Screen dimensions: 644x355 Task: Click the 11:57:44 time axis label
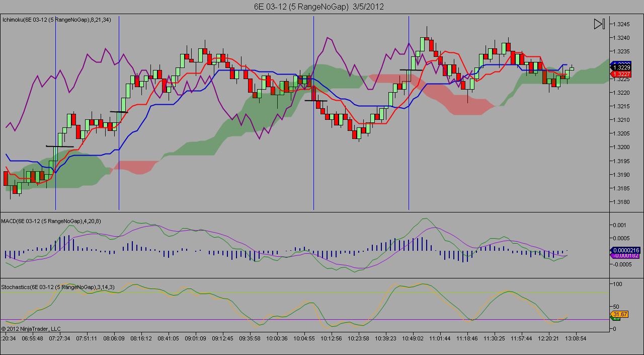[521, 338]
